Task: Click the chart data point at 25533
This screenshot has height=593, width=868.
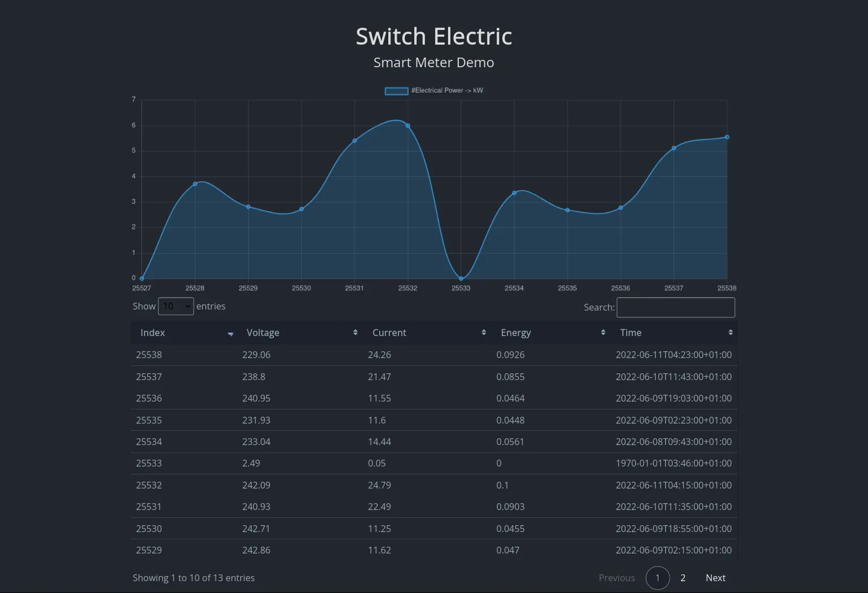Action: pyautogui.click(x=461, y=278)
